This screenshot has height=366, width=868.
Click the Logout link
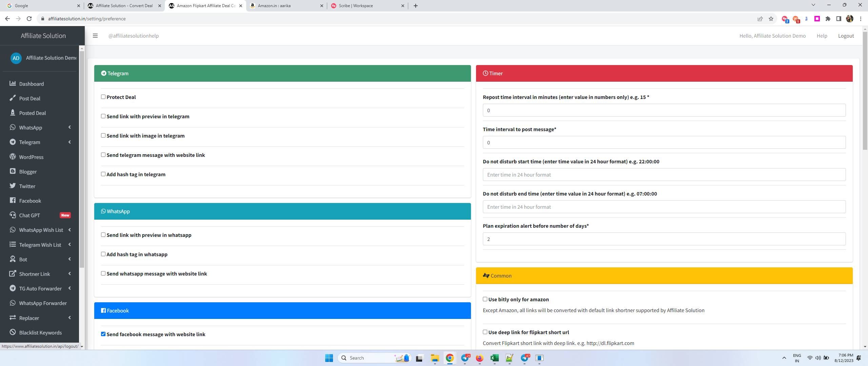point(846,36)
